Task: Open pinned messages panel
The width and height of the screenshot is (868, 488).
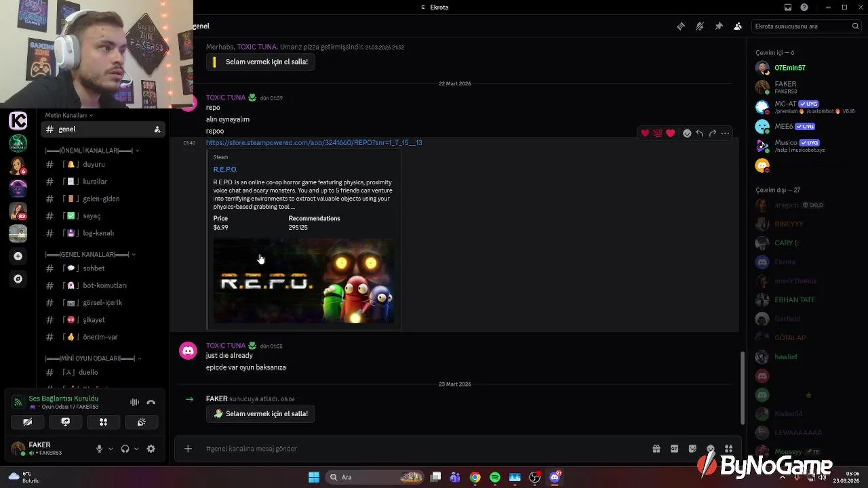Action: point(719,26)
